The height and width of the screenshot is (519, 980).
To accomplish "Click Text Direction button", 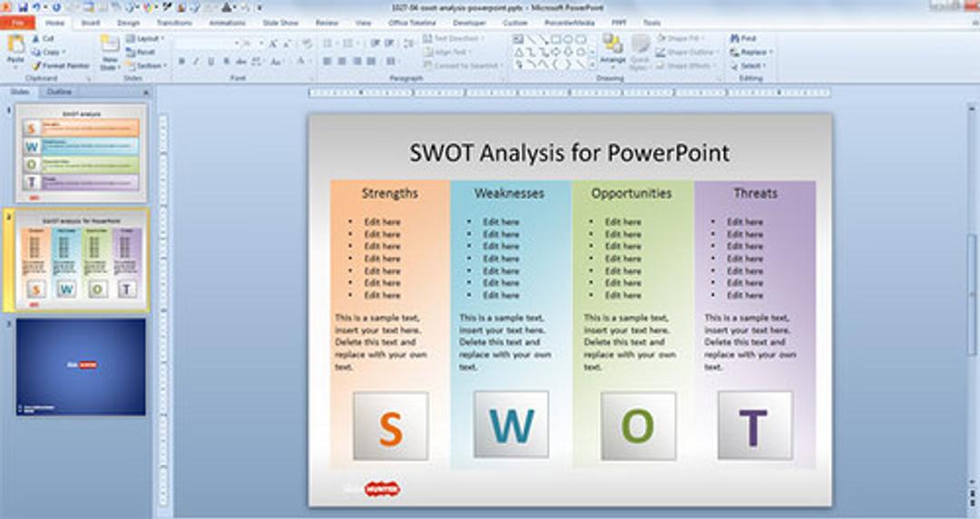I will pos(455,39).
